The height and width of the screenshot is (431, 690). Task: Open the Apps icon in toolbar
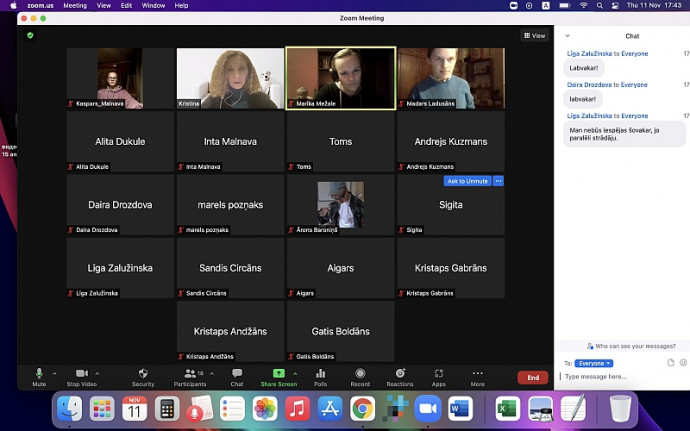tap(438, 373)
